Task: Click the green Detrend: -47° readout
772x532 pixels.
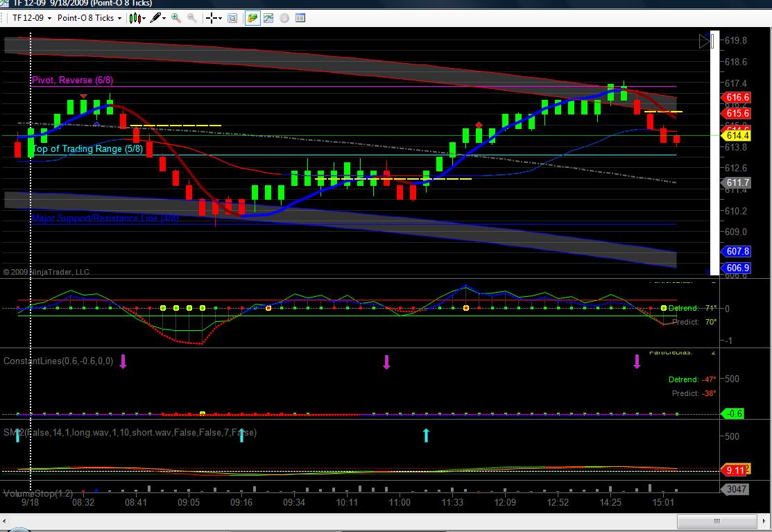Action: (692, 379)
